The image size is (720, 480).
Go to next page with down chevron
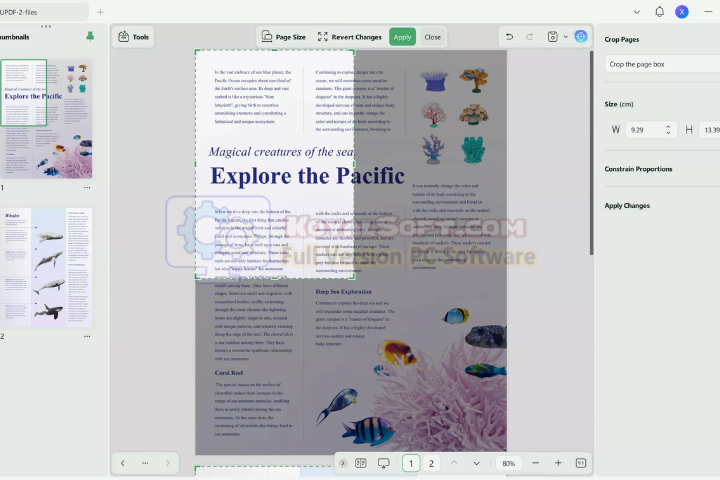tap(477, 463)
